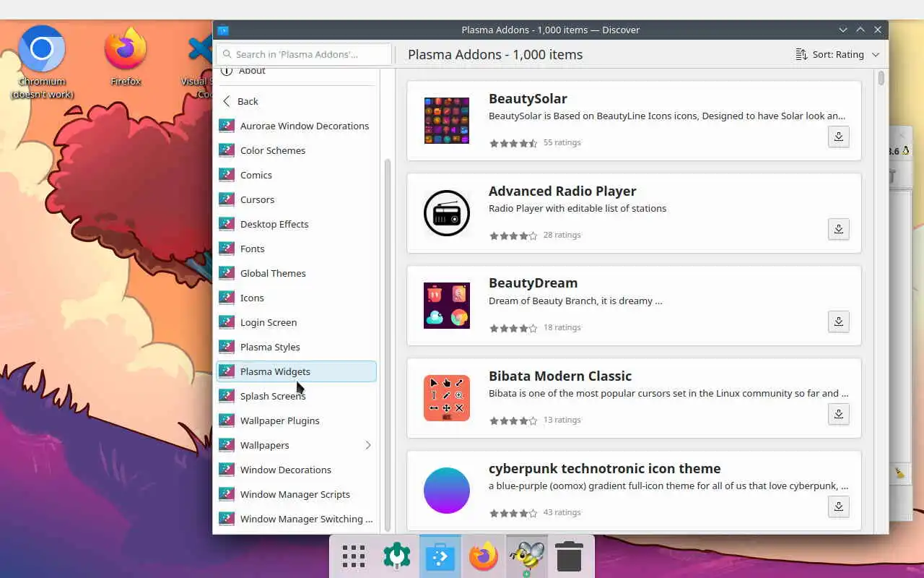Open Window Manager Scripts category
Screen dimensions: 924x578
[296, 494]
